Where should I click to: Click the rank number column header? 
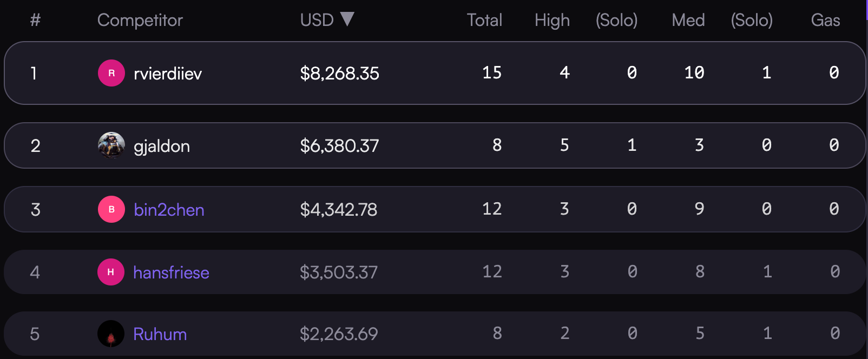click(x=35, y=20)
